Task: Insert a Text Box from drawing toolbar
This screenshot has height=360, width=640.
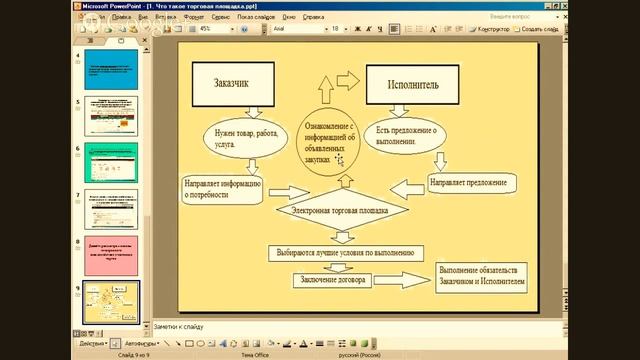Action: click(x=211, y=344)
